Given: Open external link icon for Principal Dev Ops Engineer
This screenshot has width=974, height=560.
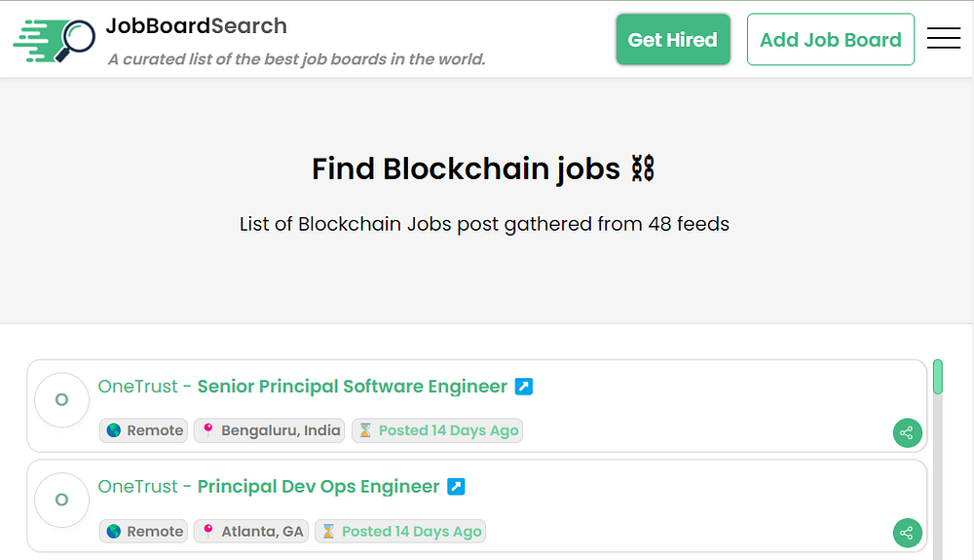Looking at the screenshot, I should [x=456, y=486].
